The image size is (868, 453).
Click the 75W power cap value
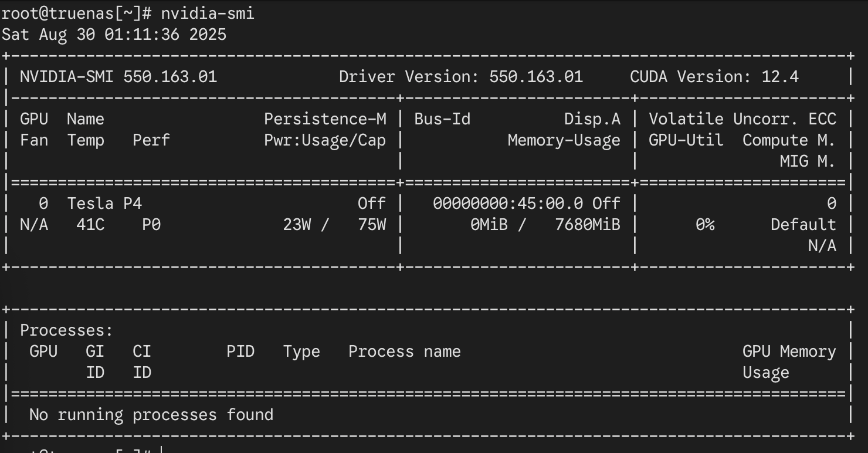pos(372,225)
